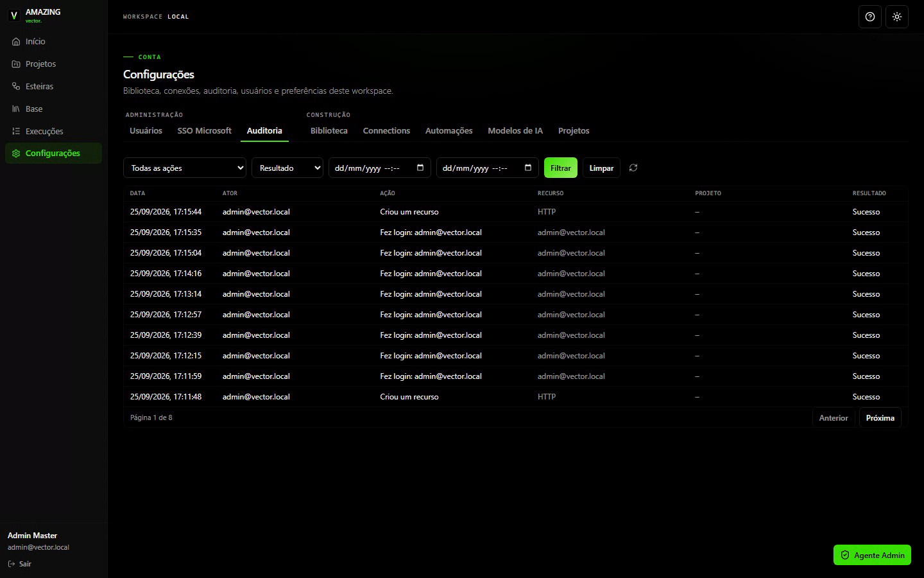The height and width of the screenshot is (578, 924).
Task: Toggle the light/dark theme sun icon
Action: point(897,17)
